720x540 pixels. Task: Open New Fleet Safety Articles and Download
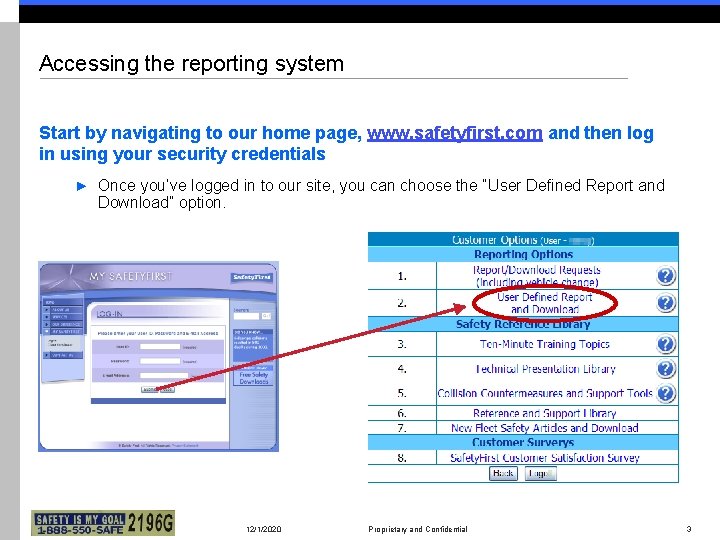click(x=545, y=428)
